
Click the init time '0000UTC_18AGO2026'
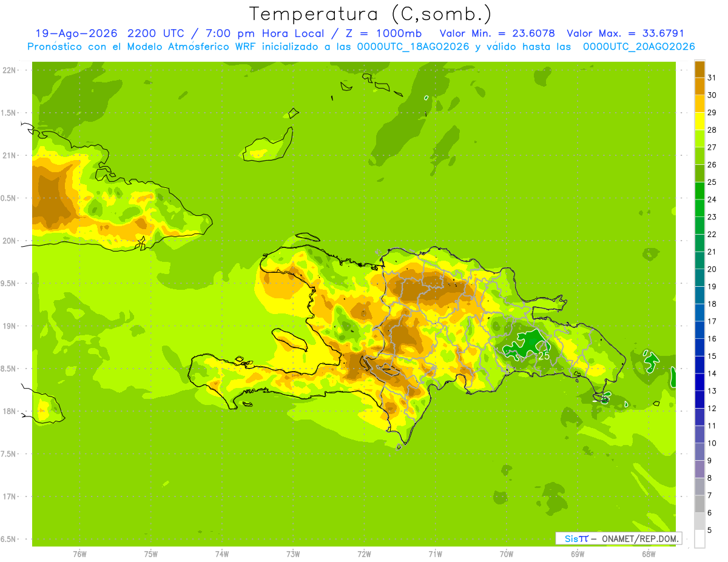coord(413,47)
